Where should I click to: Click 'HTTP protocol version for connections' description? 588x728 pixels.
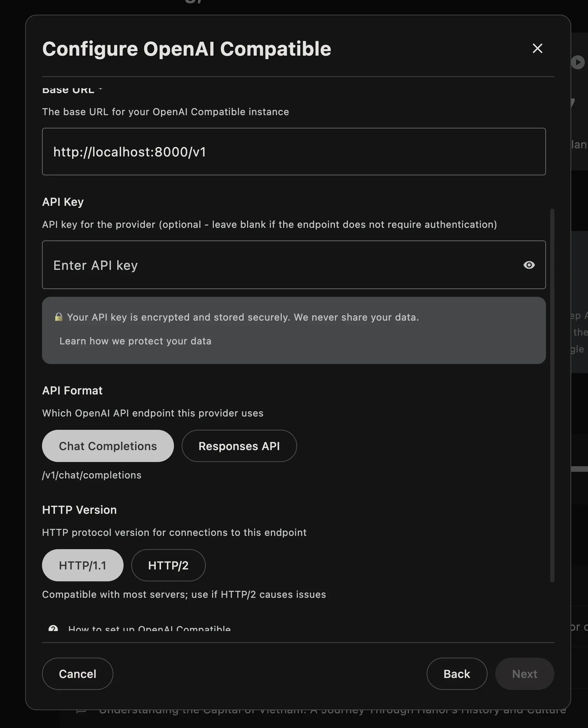[174, 532]
